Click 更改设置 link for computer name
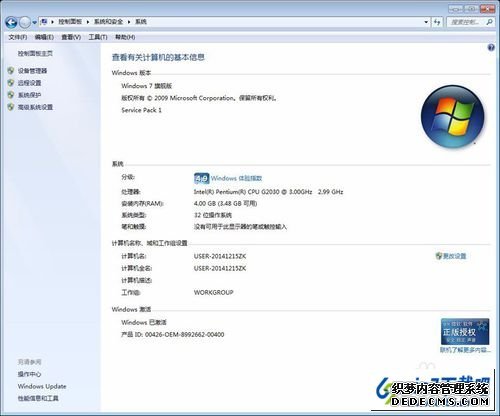The height and width of the screenshot is (416, 500). click(454, 256)
